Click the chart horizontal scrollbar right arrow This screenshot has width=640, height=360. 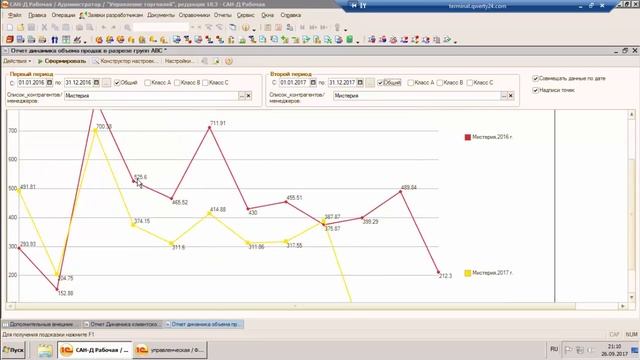point(622,306)
